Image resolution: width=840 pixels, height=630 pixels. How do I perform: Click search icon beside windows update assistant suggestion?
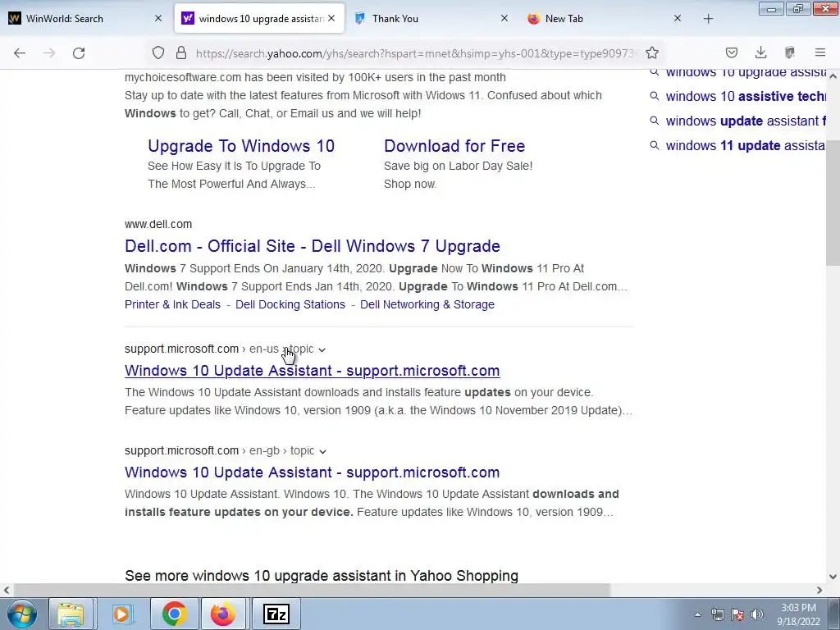[654, 121]
